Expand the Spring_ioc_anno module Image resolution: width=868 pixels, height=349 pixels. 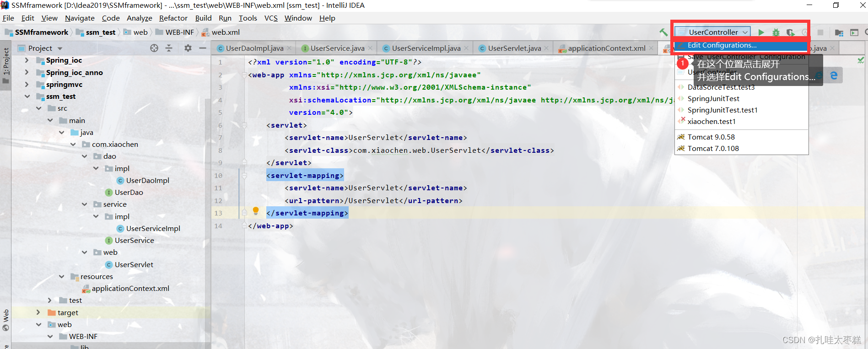[27, 72]
